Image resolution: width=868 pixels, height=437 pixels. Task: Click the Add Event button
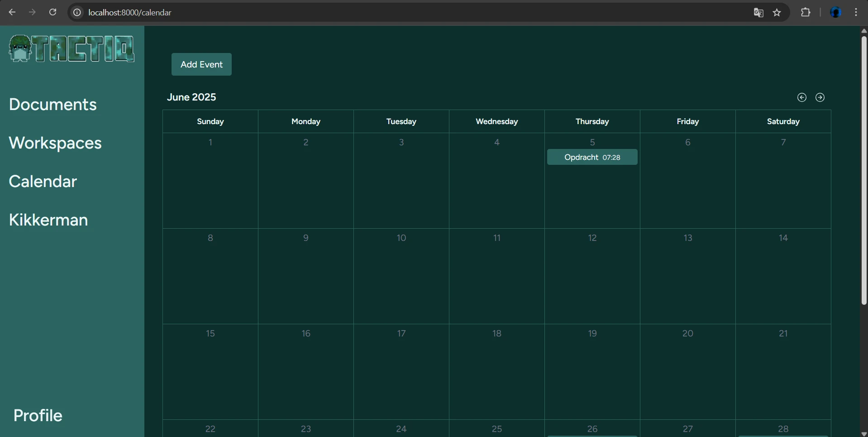pos(201,64)
